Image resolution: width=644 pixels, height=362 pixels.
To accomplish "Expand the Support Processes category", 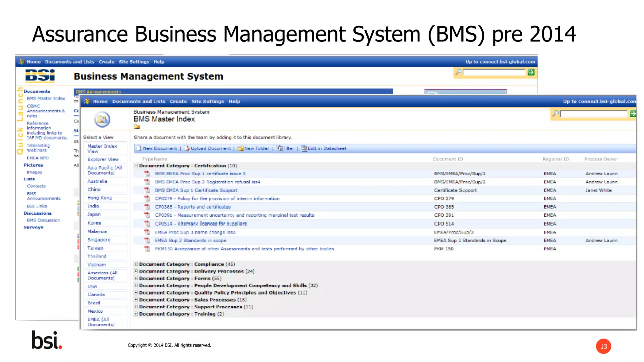I will tap(136, 307).
